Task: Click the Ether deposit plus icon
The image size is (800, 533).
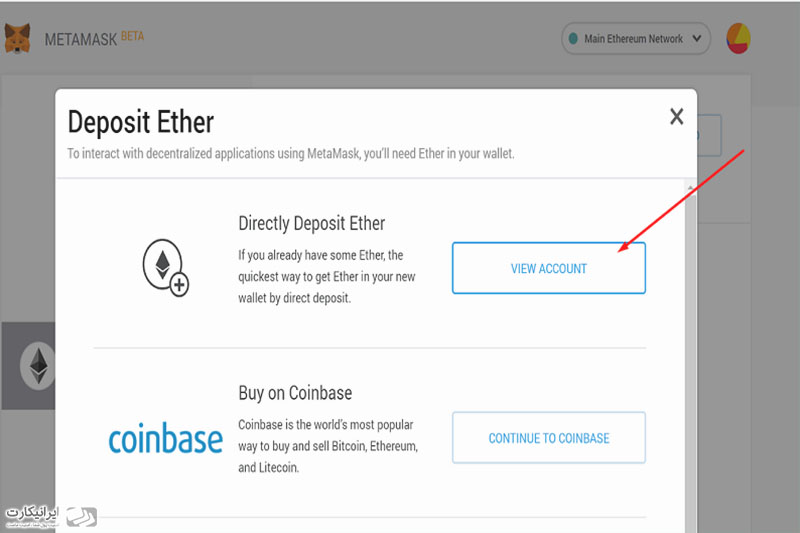Action: pyautogui.click(x=165, y=267)
